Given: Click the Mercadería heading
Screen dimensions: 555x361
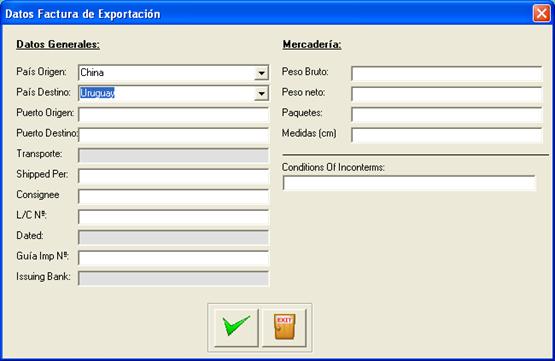Looking at the screenshot, I should [x=312, y=45].
